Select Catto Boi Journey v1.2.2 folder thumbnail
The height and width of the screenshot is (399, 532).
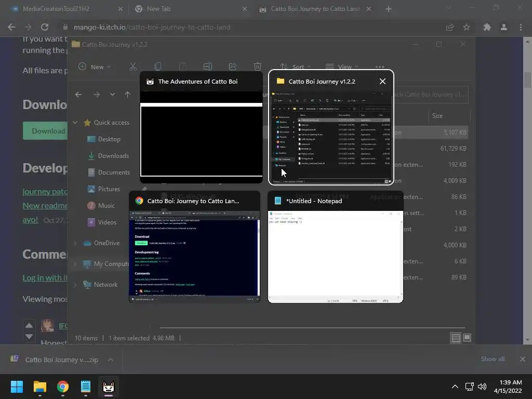[x=331, y=128]
